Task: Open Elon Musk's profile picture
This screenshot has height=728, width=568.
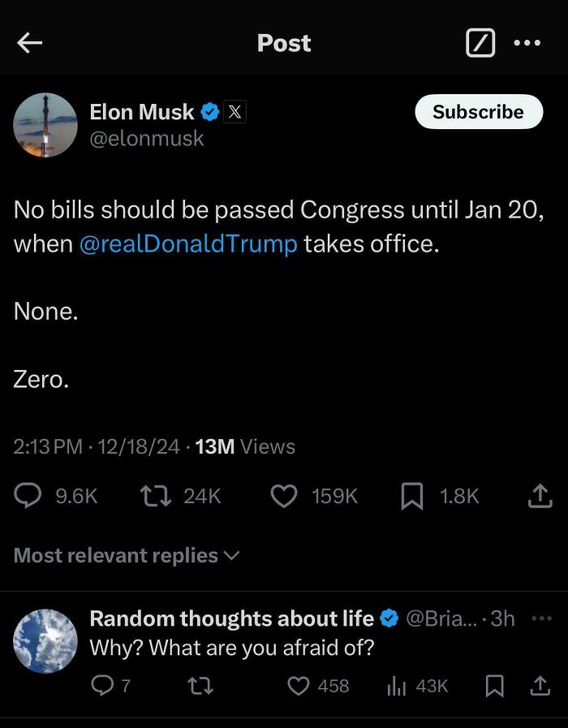Action: point(45,125)
